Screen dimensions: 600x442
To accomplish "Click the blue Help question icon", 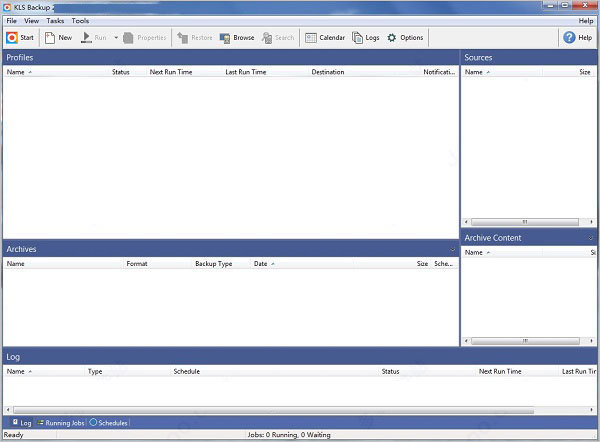I will coord(569,38).
